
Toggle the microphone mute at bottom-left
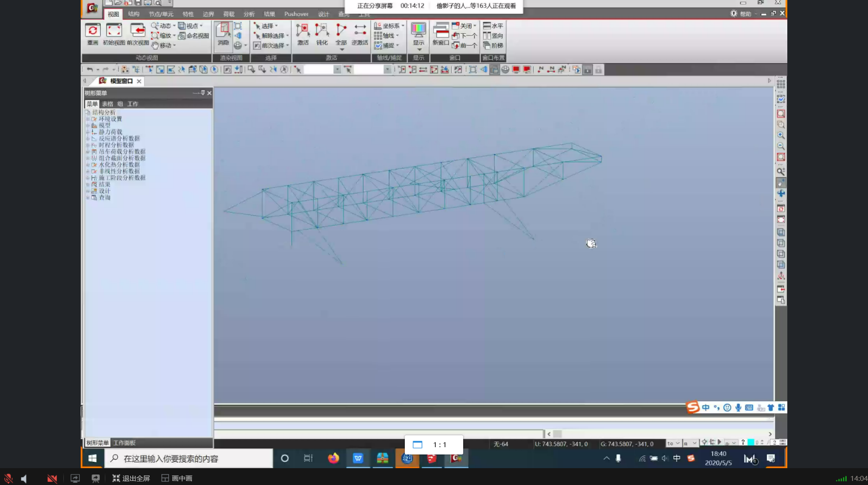8,478
